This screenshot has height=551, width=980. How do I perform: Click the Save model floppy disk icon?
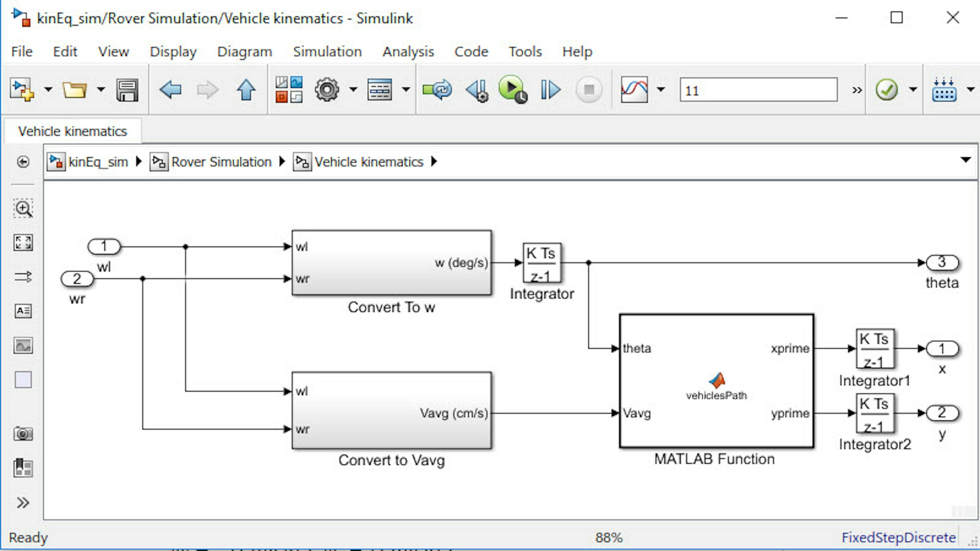click(x=127, y=90)
